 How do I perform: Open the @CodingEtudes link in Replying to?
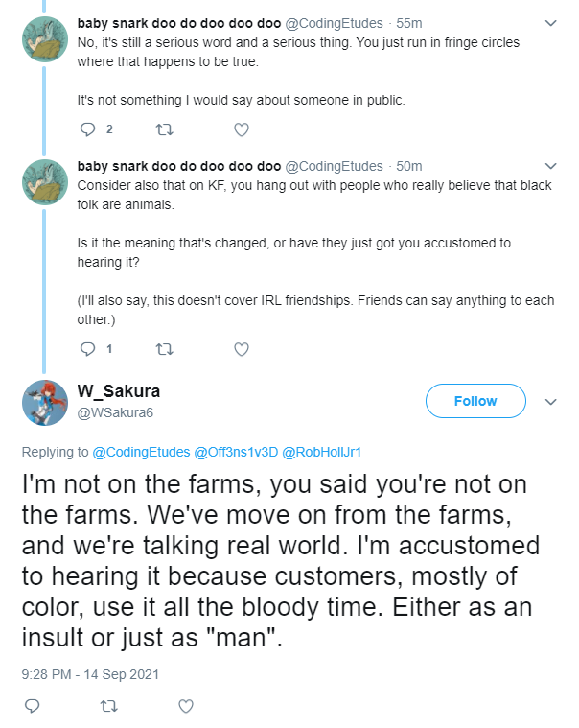point(141,452)
